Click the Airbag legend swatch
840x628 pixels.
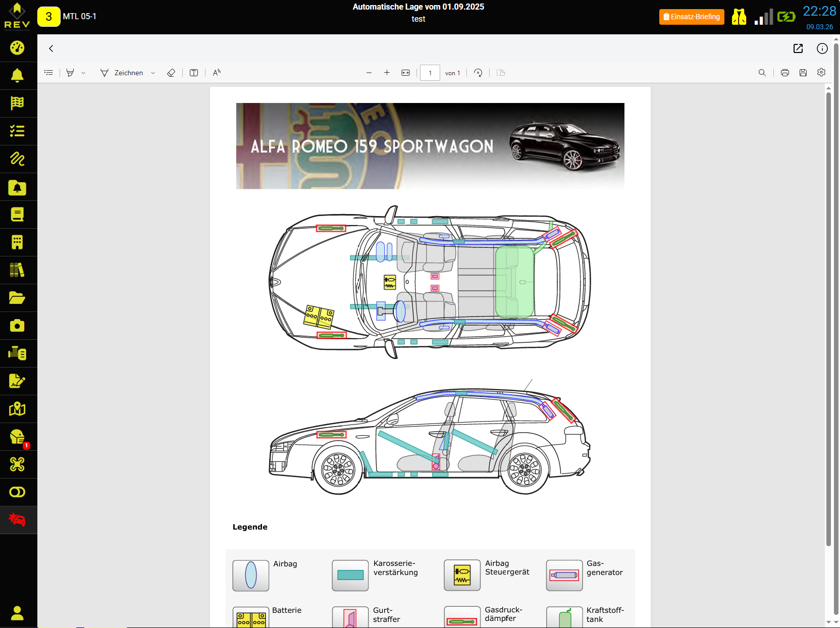[x=251, y=575]
